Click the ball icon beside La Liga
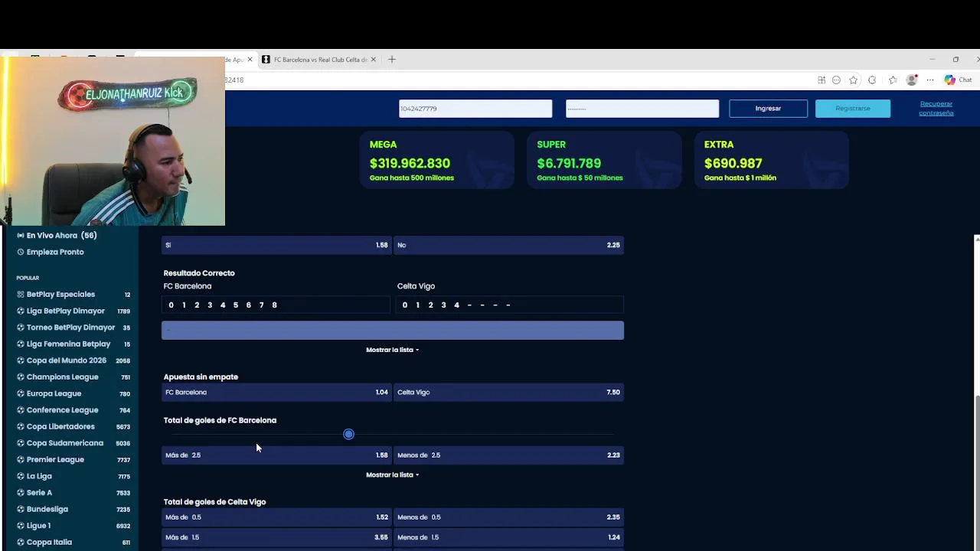The image size is (980, 551). pos(21,476)
